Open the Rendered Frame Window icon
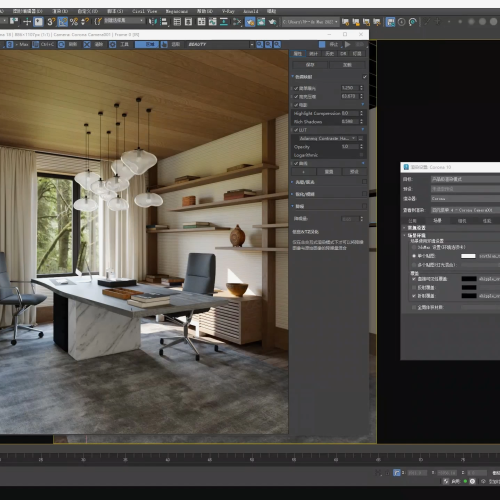 coord(261,22)
